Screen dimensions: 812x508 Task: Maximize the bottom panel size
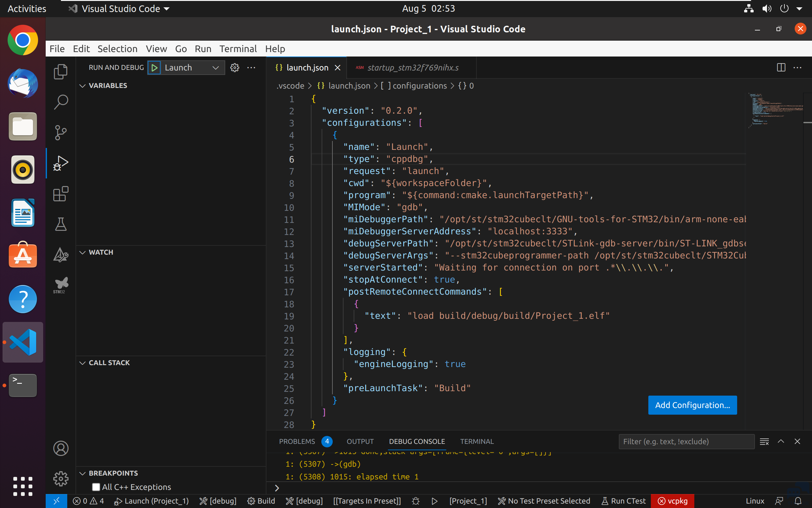point(781,441)
